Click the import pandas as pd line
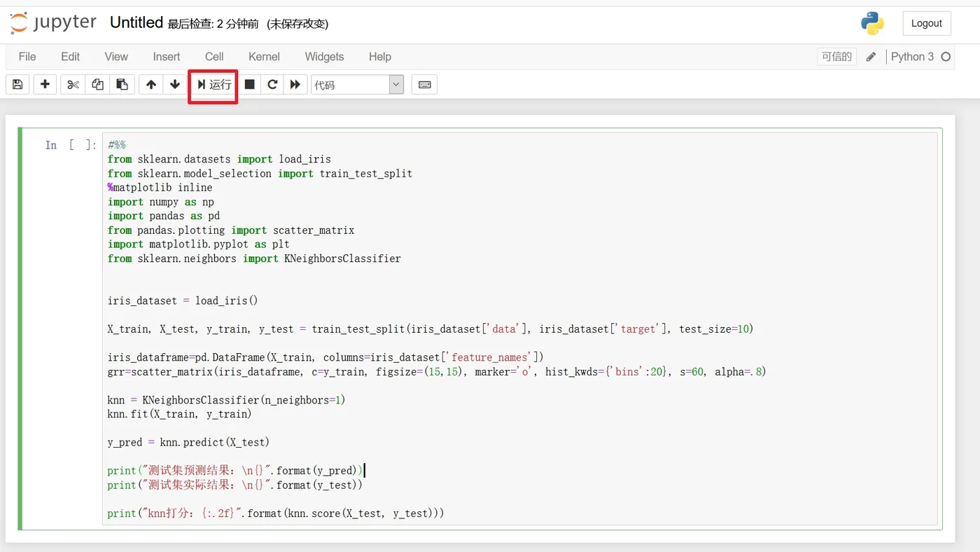This screenshot has width=980, height=552. coord(164,216)
